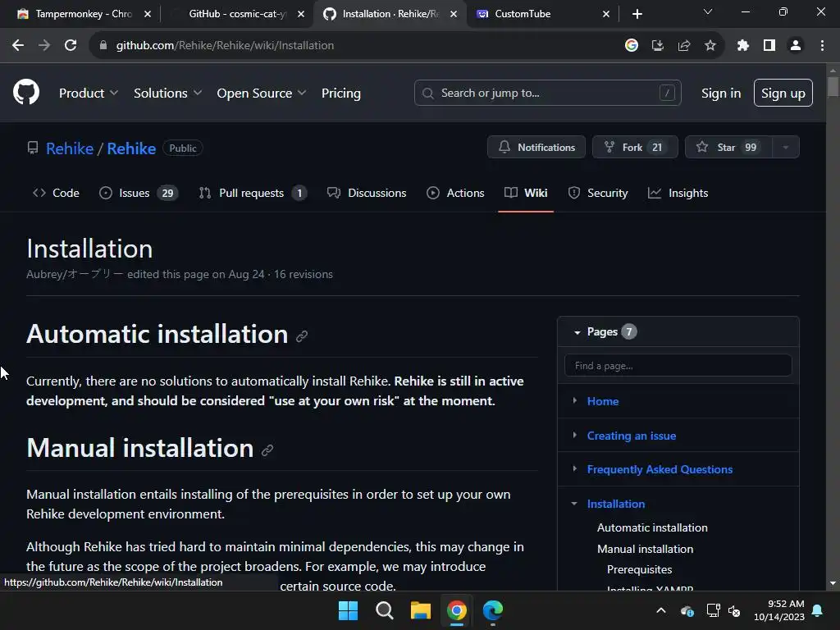Open the Pull requests tab
840x630 pixels.
pyautogui.click(x=253, y=193)
